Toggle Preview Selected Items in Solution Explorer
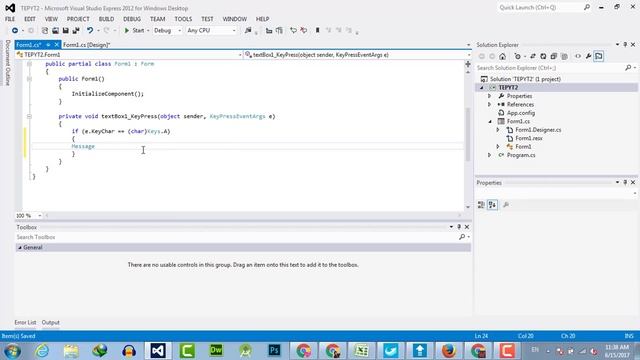 599,56
